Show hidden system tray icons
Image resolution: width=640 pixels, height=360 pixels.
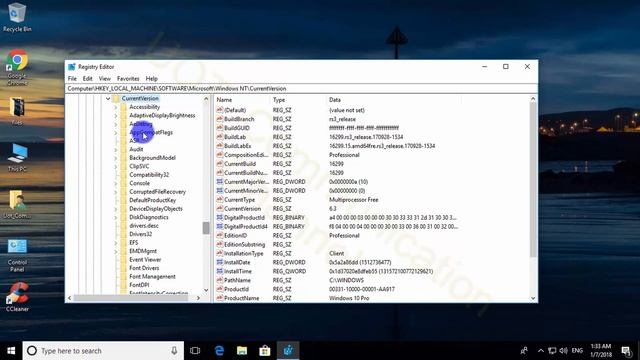[541, 351]
